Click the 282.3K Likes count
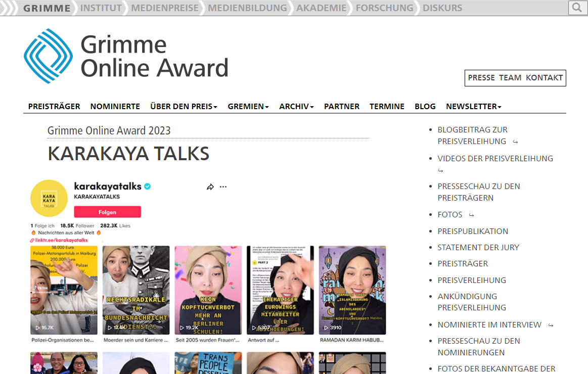588x374 pixels. [115, 225]
